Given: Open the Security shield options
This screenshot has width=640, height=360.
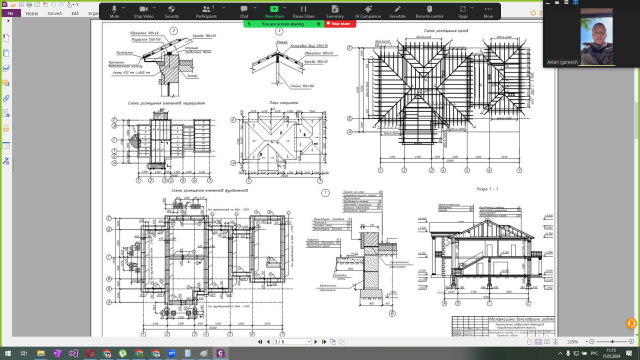Looking at the screenshot, I should 172,11.
